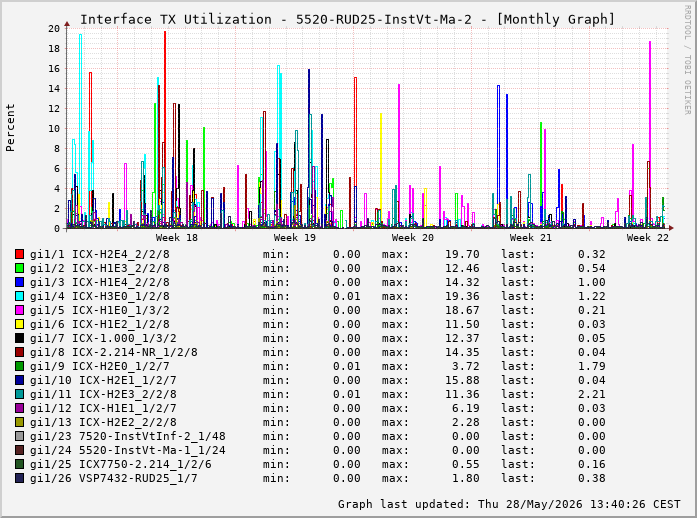Click the Percent y-axis label
This screenshot has width=697, height=518.
pyautogui.click(x=10, y=128)
